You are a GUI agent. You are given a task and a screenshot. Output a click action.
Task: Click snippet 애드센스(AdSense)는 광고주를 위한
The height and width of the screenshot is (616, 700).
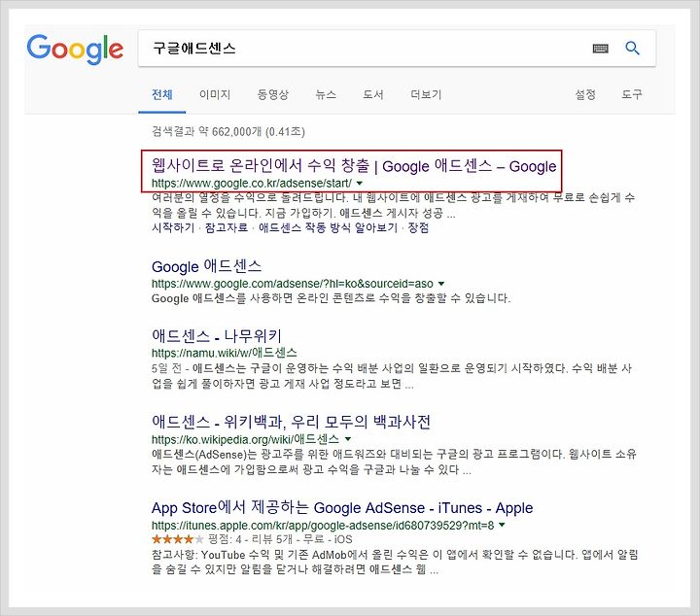[394, 462]
